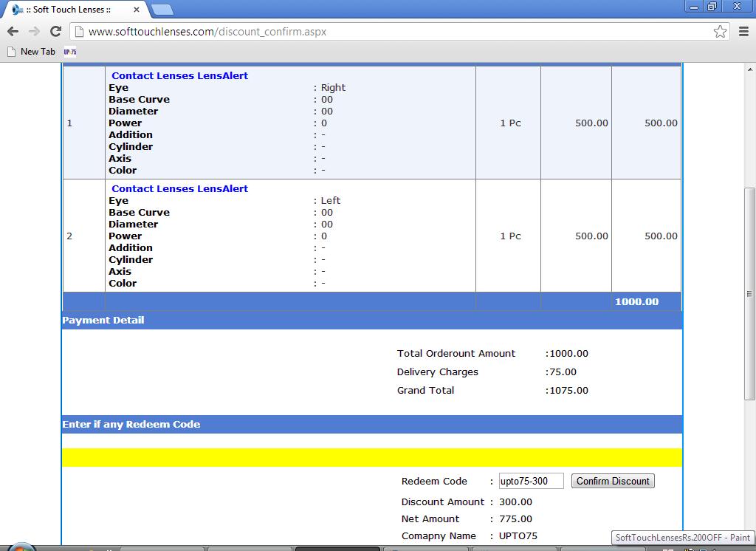Click the vertical scrollbar thumb

click(749, 295)
